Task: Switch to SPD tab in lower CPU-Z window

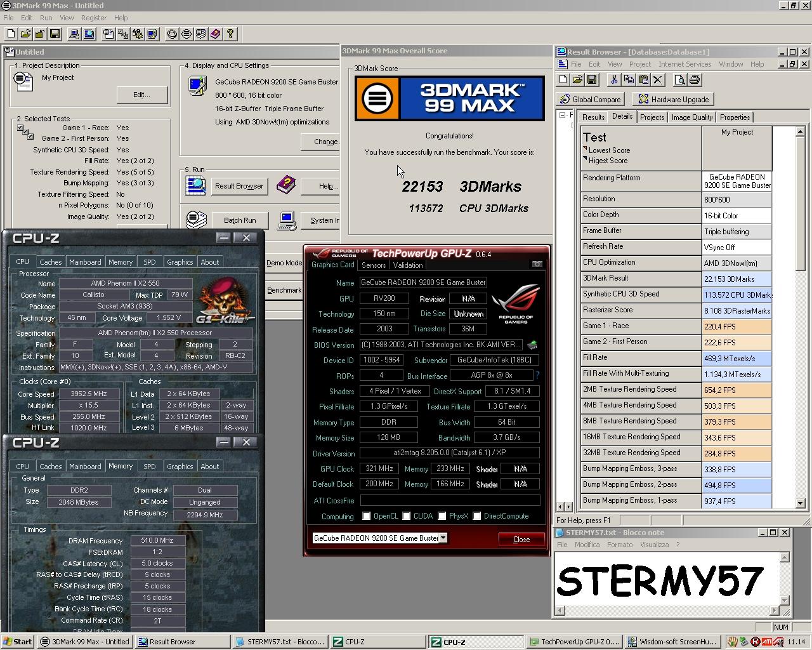Action: (150, 467)
